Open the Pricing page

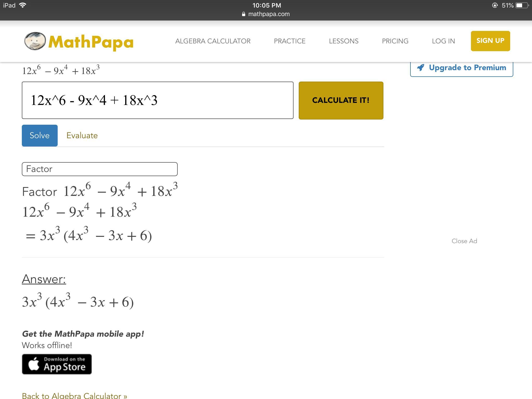[x=395, y=41]
